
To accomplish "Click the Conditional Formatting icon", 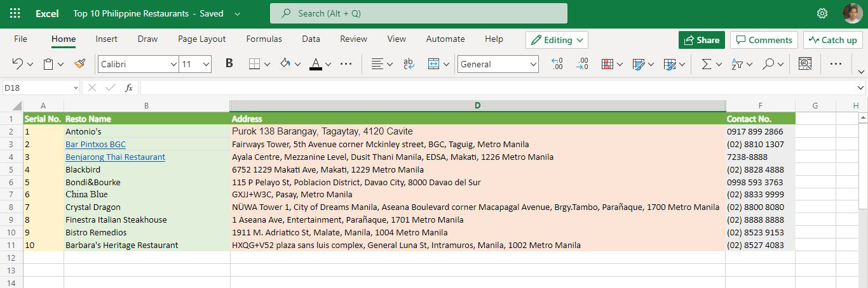I will click(x=607, y=64).
